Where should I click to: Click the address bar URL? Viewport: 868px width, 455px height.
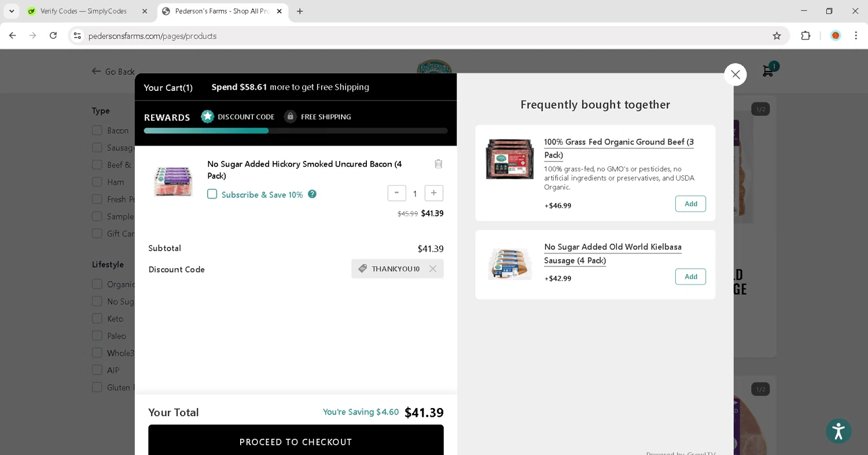(153, 36)
